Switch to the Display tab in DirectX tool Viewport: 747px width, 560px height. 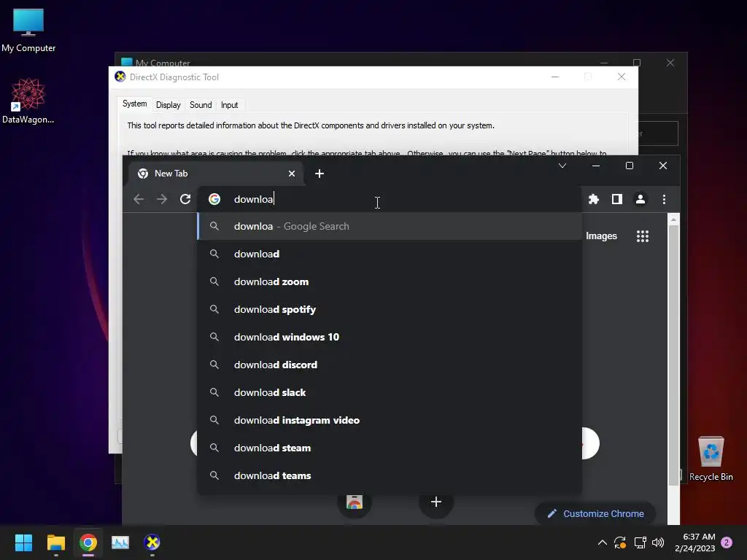169,105
